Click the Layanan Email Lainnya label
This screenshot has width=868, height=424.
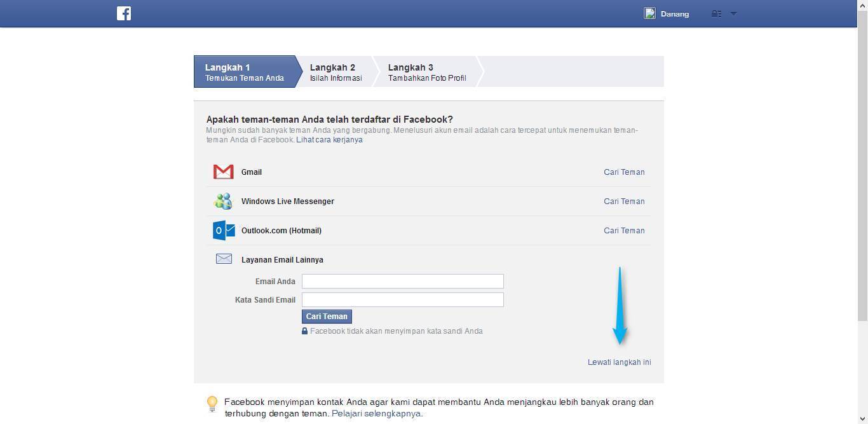tap(282, 260)
